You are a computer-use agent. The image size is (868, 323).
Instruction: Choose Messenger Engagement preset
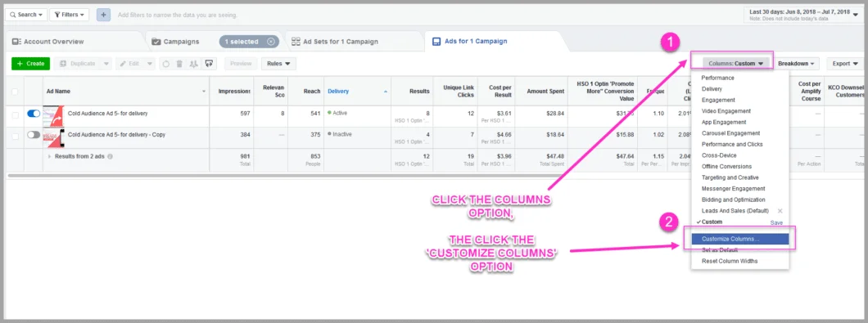click(733, 189)
